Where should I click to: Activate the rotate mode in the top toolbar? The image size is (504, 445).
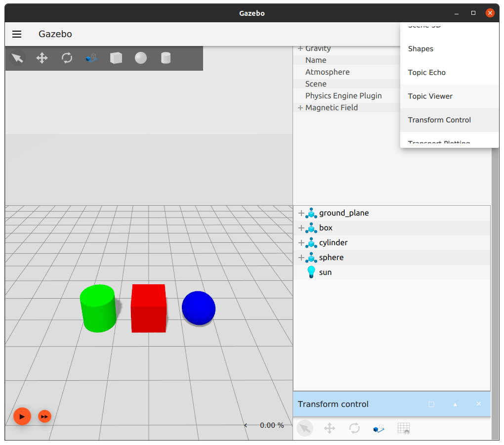[x=67, y=58]
